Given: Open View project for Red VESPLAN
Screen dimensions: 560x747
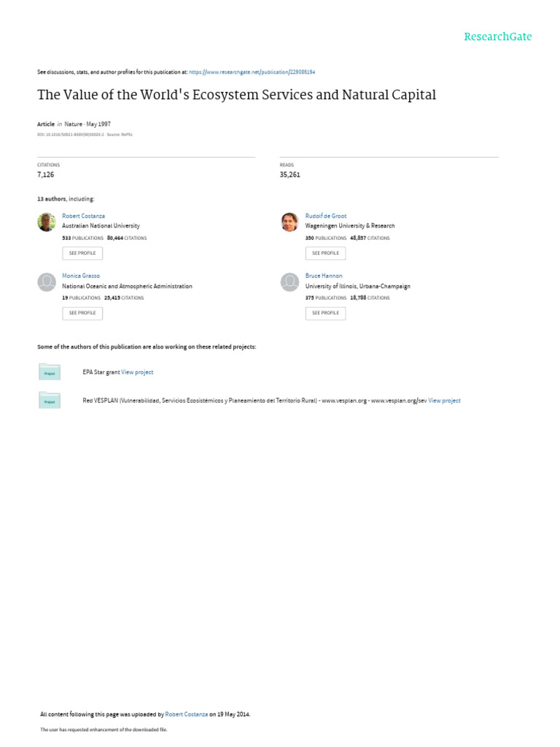Looking at the screenshot, I should click(444, 400).
